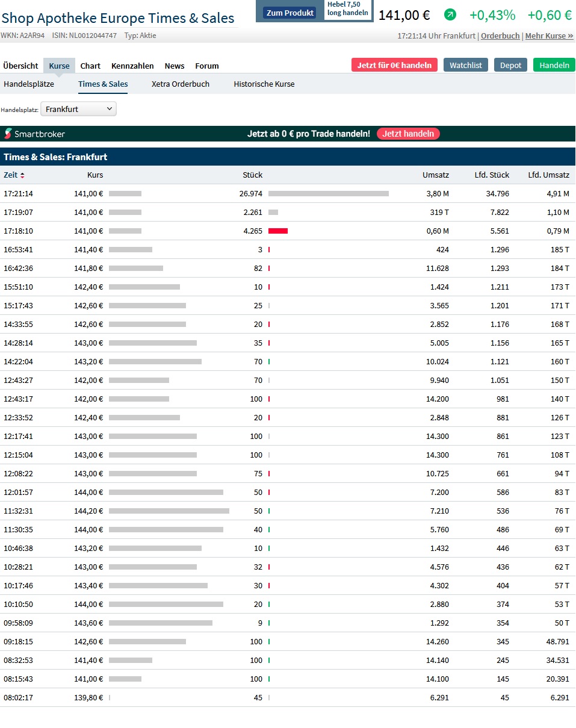The width and height of the screenshot is (576, 728).
Task: Click the Stück column header
Action: (253, 175)
